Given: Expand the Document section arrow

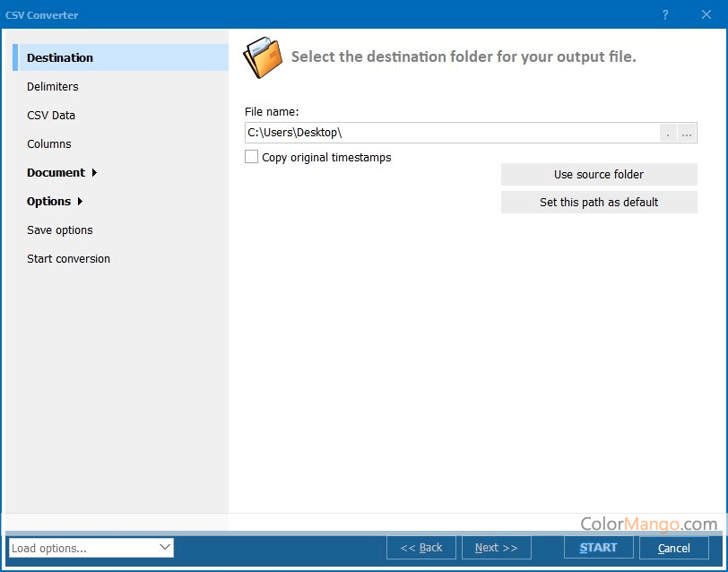Looking at the screenshot, I should tap(94, 173).
